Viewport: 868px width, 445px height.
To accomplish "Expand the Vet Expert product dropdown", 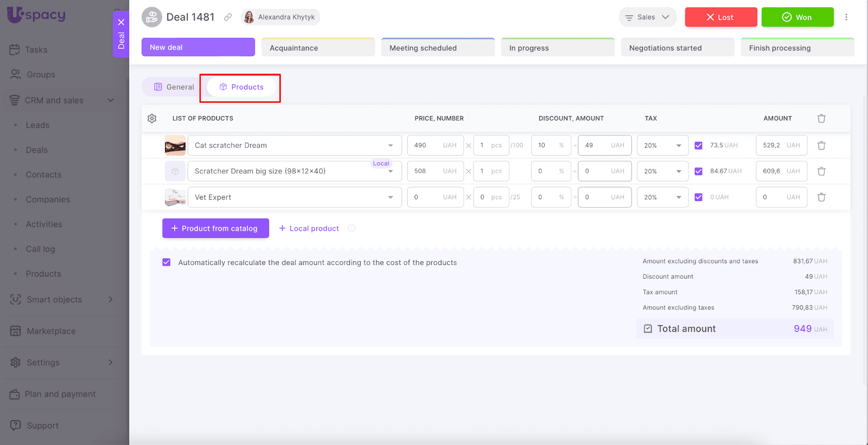I will [x=391, y=197].
